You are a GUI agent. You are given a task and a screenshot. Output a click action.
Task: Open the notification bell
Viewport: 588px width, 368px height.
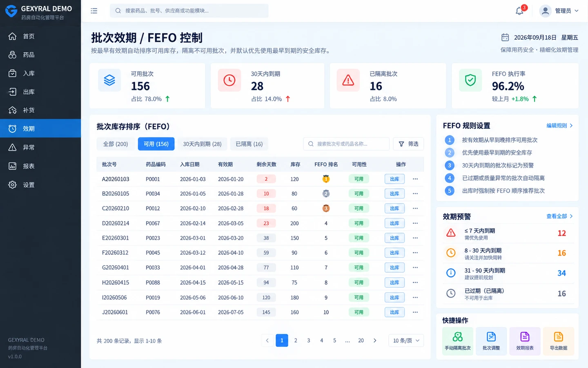pos(519,11)
